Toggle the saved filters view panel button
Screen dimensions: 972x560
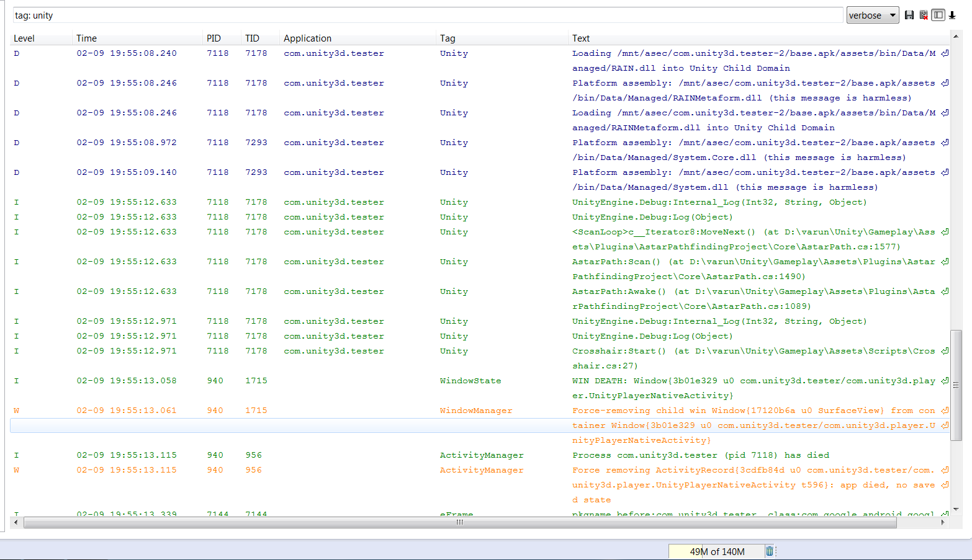click(x=938, y=15)
